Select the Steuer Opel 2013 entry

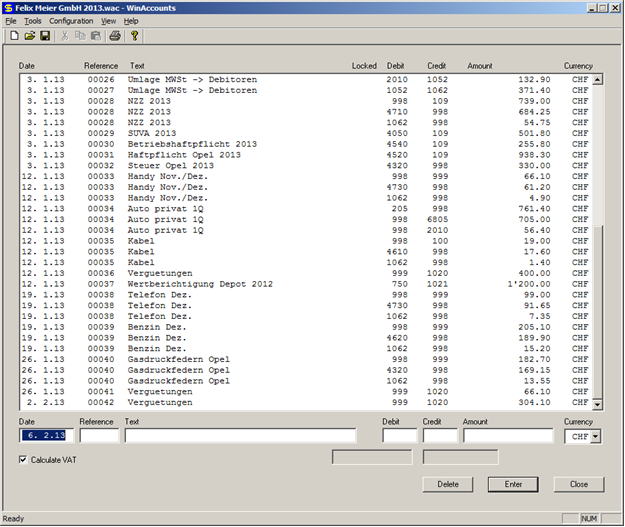tap(306, 166)
